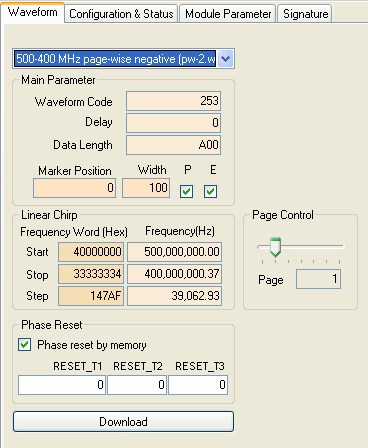
Task: Click the Page Control slider thumb
Action: click(x=275, y=247)
